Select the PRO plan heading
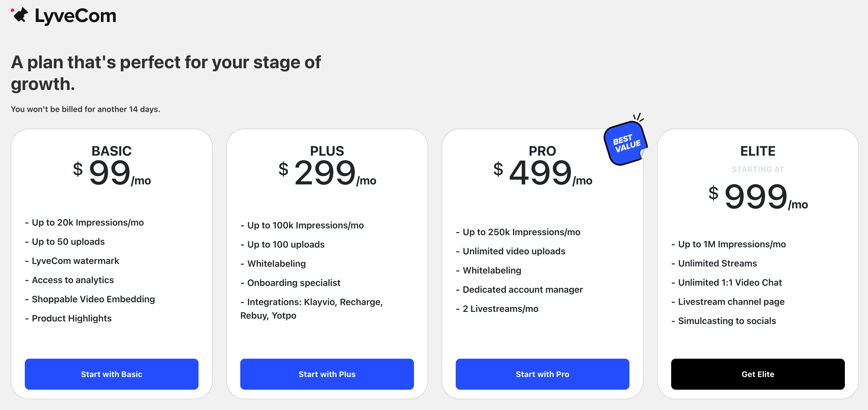 [x=542, y=151]
